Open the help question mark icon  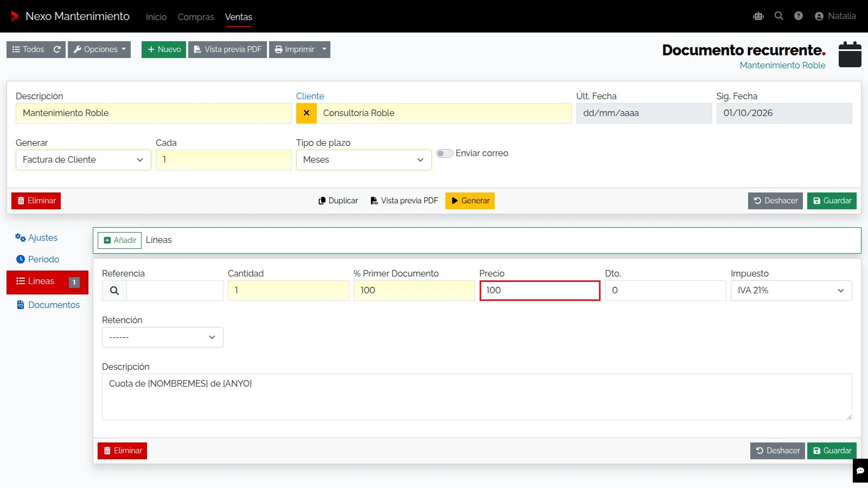[799, 16]
